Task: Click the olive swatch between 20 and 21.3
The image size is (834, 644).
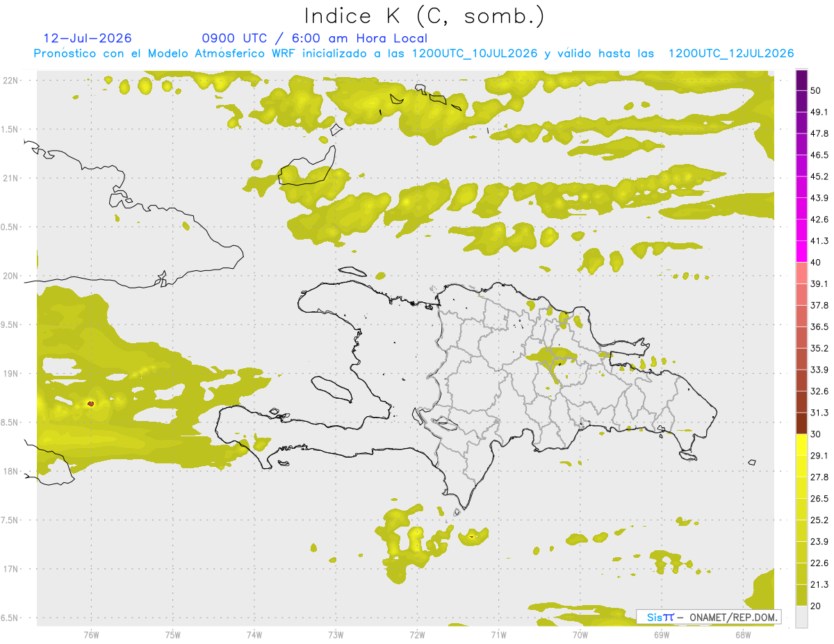Action: [801, 595]
